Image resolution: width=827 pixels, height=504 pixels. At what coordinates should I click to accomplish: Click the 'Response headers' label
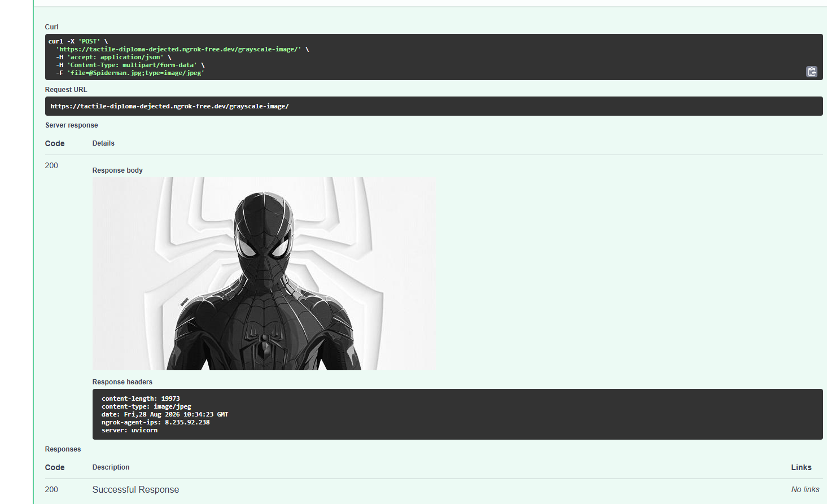[x=122, y=382]
